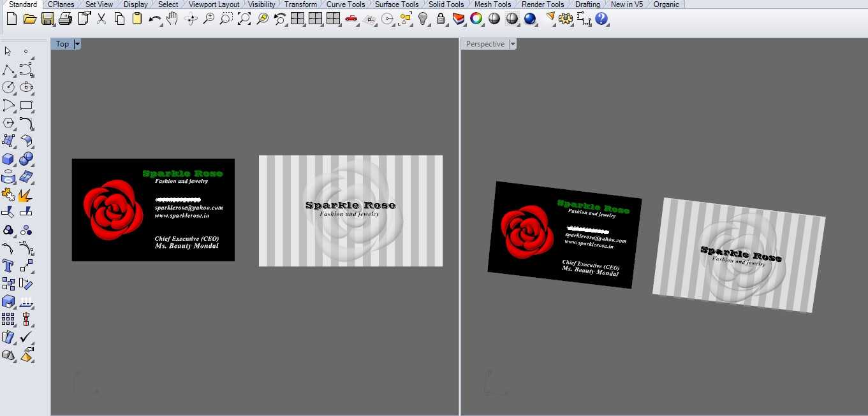Select the black business card in Top viewport
Image resolution: width=868 pixels, height=416 pixels.
click(x=153, y=210)
